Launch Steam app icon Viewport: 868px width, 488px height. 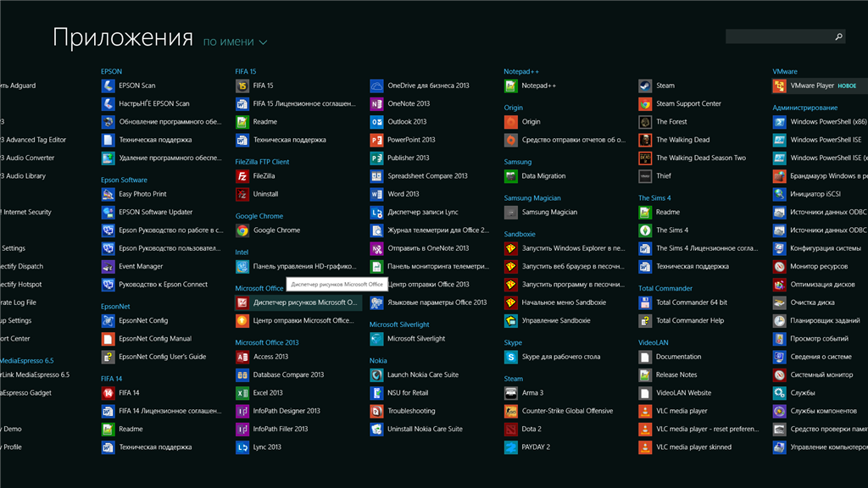(645, 86)
